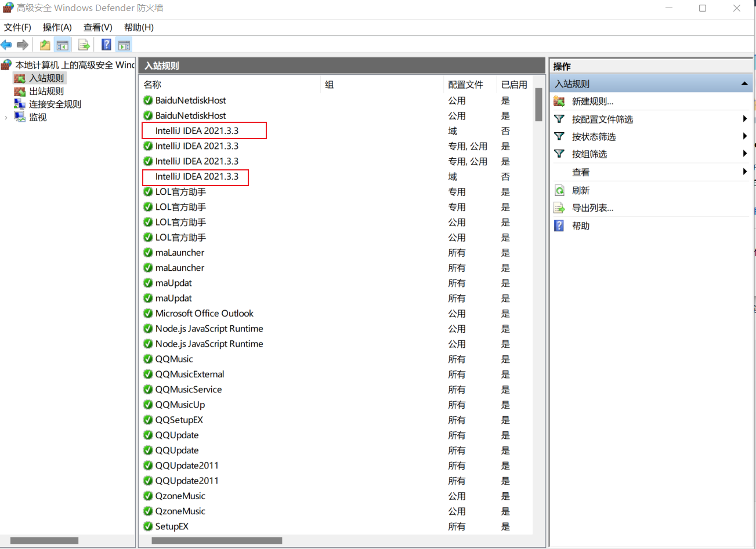Click the Forward arrow toolbar icon

pyautogui.click(x=23, y=45)
